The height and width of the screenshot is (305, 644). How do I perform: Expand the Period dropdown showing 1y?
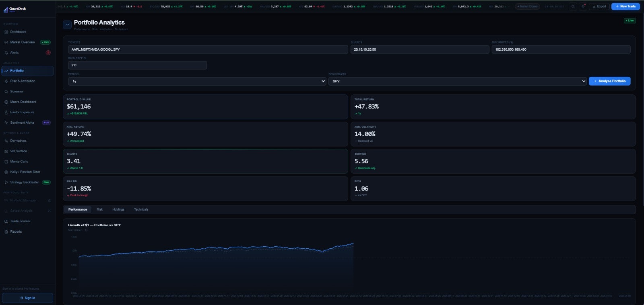point(197,81)
